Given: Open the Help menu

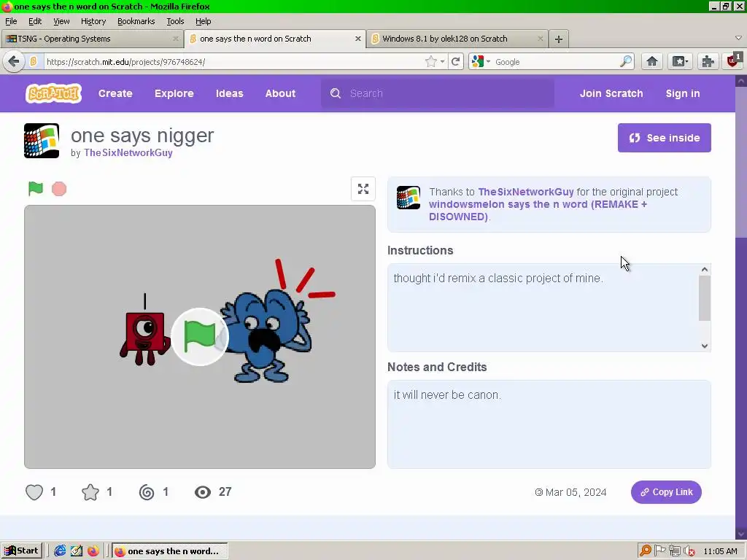Looking at the screenshot, I should point(203,21).
